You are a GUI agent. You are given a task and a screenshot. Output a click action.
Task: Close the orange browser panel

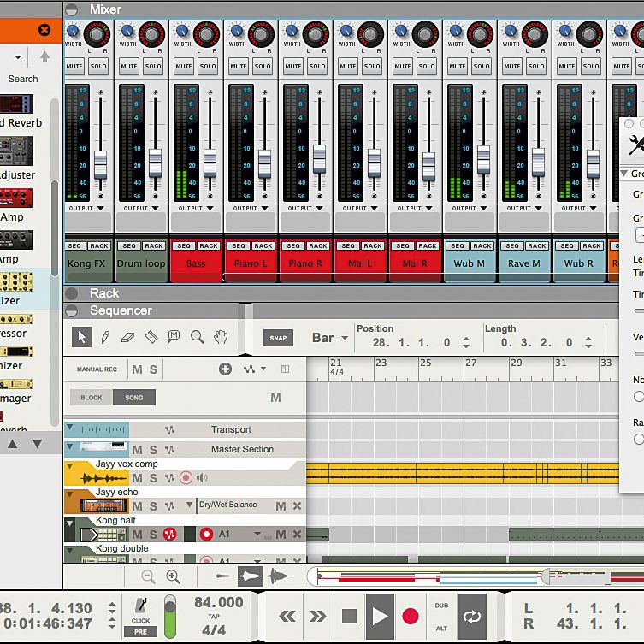[44, 30]
